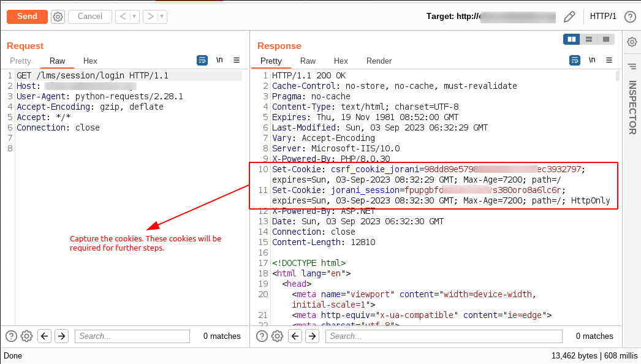Click the User-Agent header line
The height and width of the screenshot is (364, 641).
pos(100,97)
